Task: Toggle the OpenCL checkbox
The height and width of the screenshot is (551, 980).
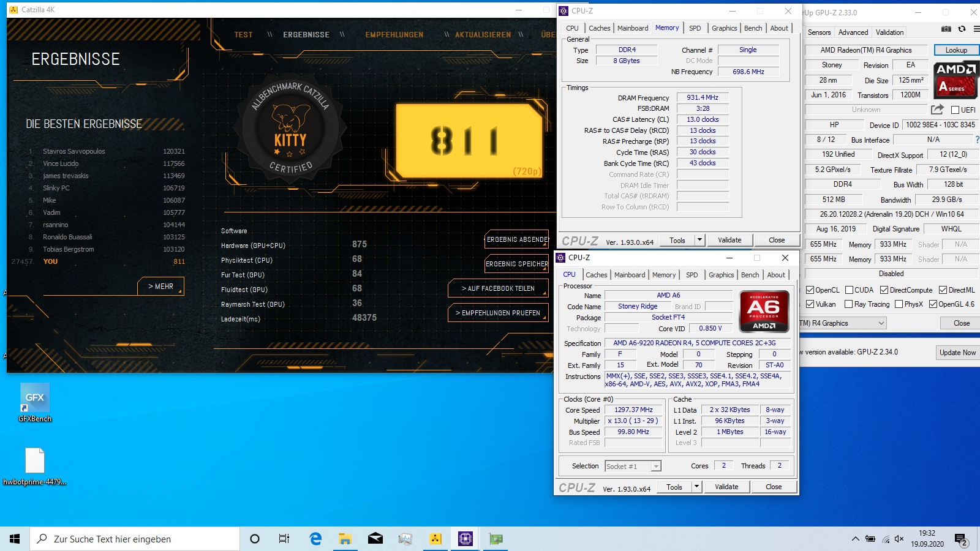Action: click(810, 290)
